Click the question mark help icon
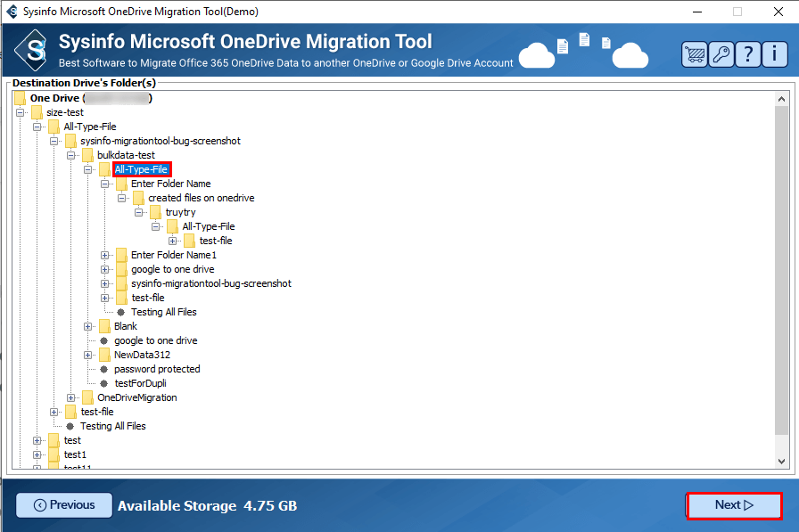This screenshot has width=799, height=532. pos(748,54)
